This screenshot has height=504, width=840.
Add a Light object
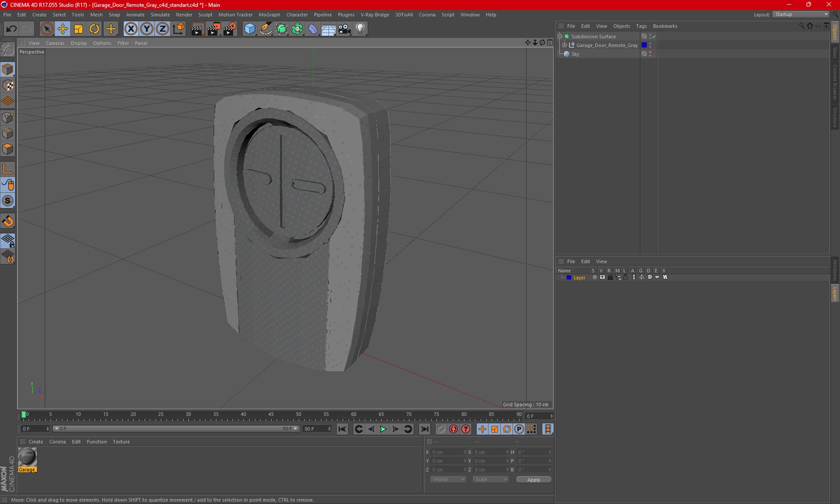pyautogui.click(x=360, y=29)
